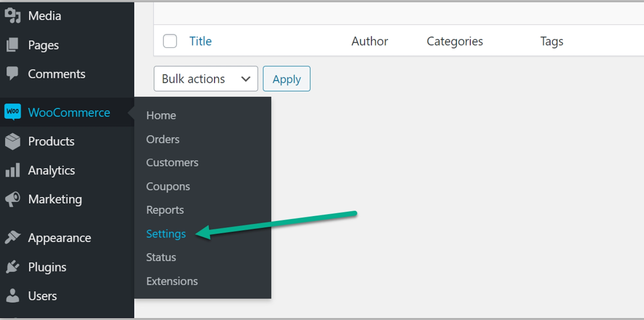Click the Pages icon in sidebar
This screenshot has height=320, width=644.
click(x=12, y=45)
